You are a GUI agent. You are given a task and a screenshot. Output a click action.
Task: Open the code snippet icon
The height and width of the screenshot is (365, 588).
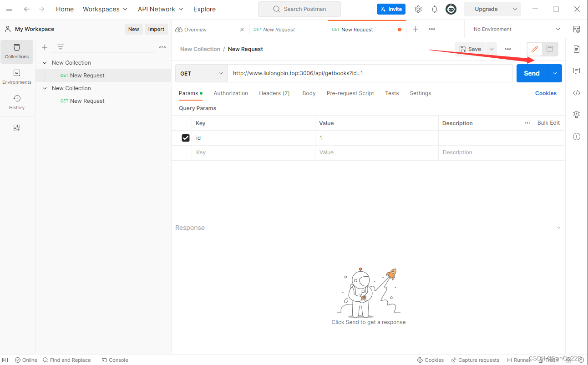point(577,93)
